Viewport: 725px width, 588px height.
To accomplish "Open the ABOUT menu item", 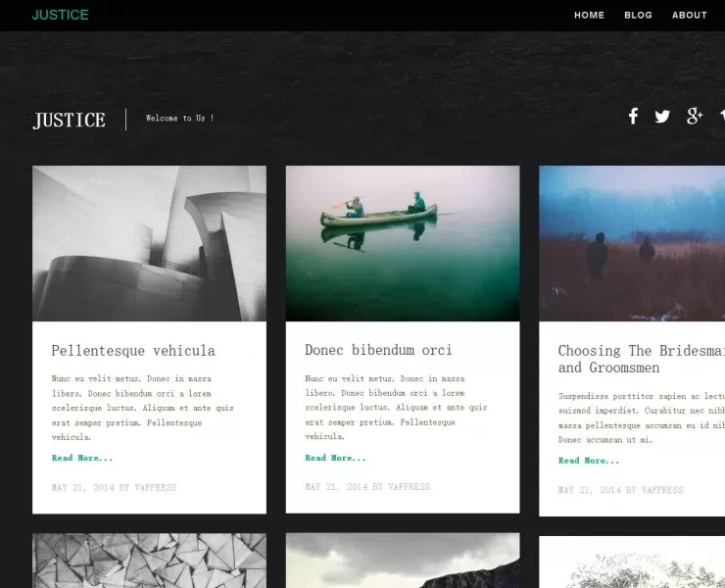I will [x=689, y=16].
